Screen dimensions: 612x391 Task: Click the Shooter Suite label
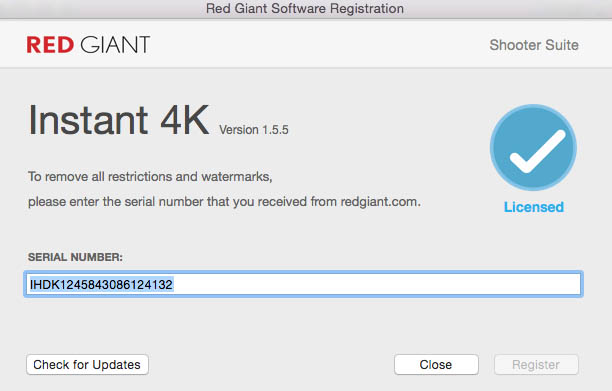click(534, 45)
